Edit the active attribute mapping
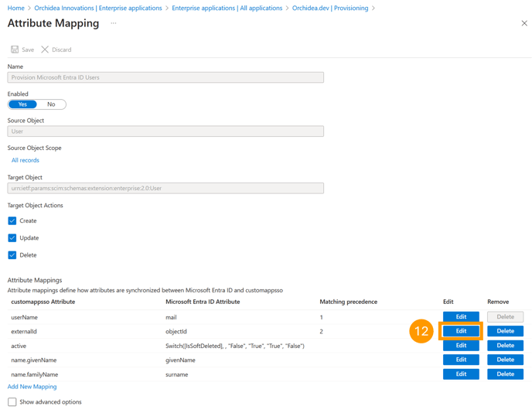This screenshot has width=532, height=413. coord(461,346)
